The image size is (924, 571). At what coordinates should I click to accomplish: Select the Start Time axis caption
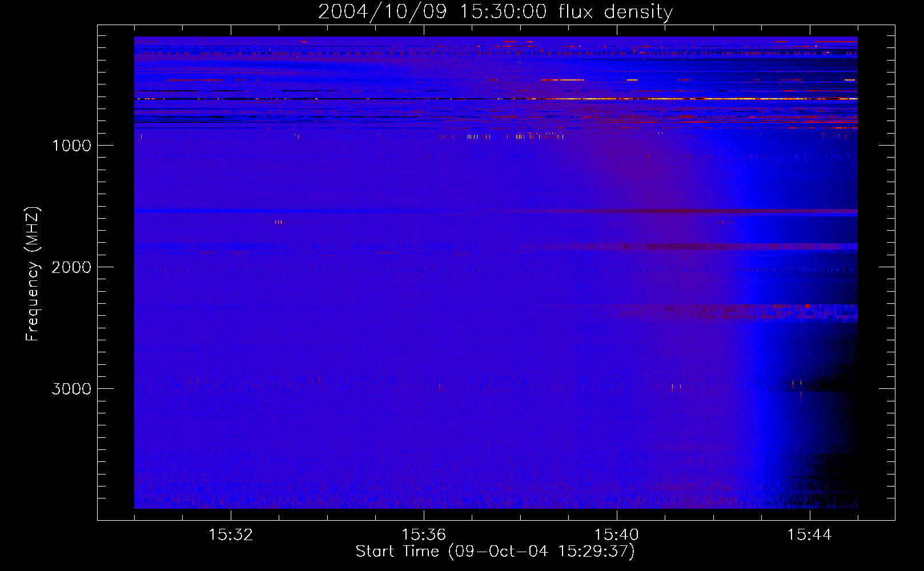pyautogui.click(x=495, y=552)
